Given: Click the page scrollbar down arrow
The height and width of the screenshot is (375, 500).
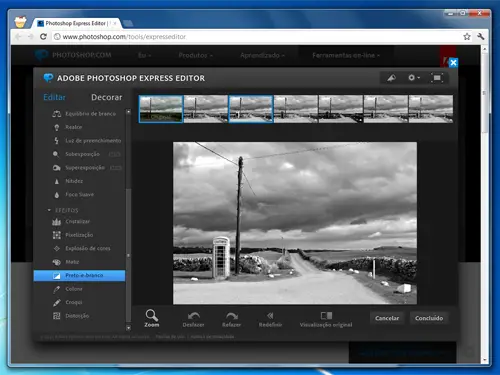Looking at the screenshot, I should (x=485, y=360).
